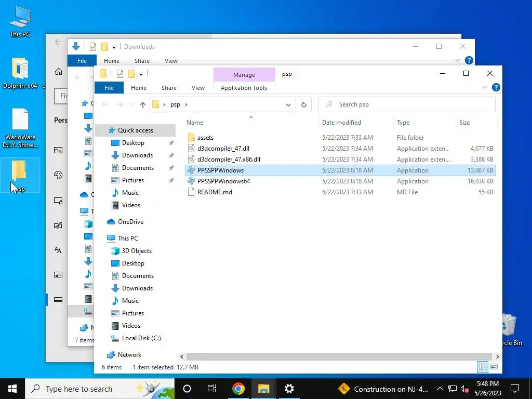Select the README.md file
Image resolution: width=532 pixels, height=399 pixels.
point(215,192)
